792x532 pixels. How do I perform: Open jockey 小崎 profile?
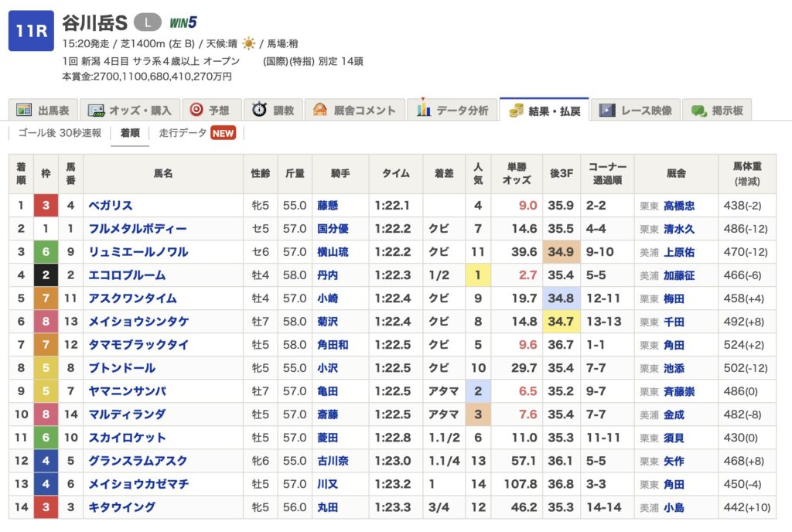[x=327, y=298]
